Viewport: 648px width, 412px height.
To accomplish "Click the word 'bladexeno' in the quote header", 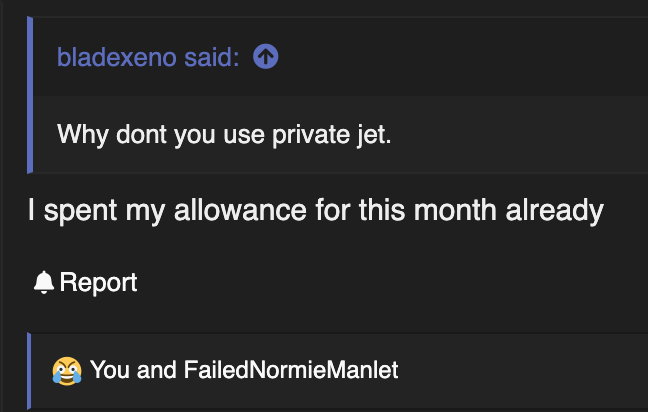I will 117,57.
